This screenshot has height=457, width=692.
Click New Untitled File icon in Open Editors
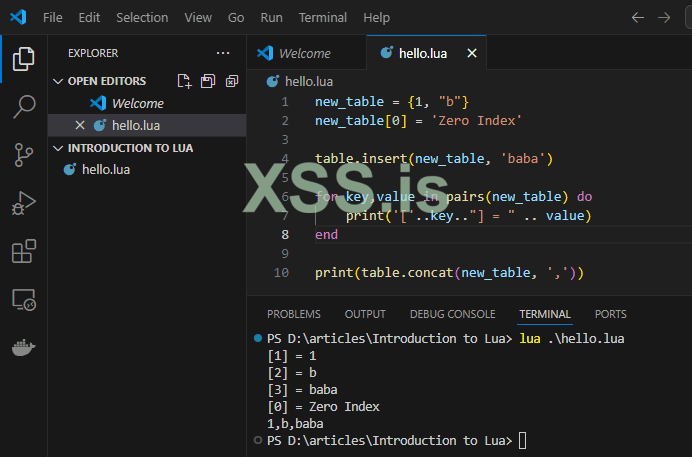tap(184, 81)
